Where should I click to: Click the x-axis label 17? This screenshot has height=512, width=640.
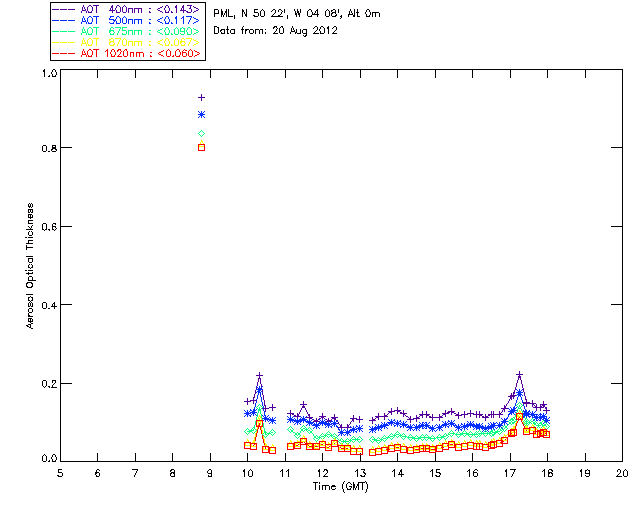click(510, 473)
